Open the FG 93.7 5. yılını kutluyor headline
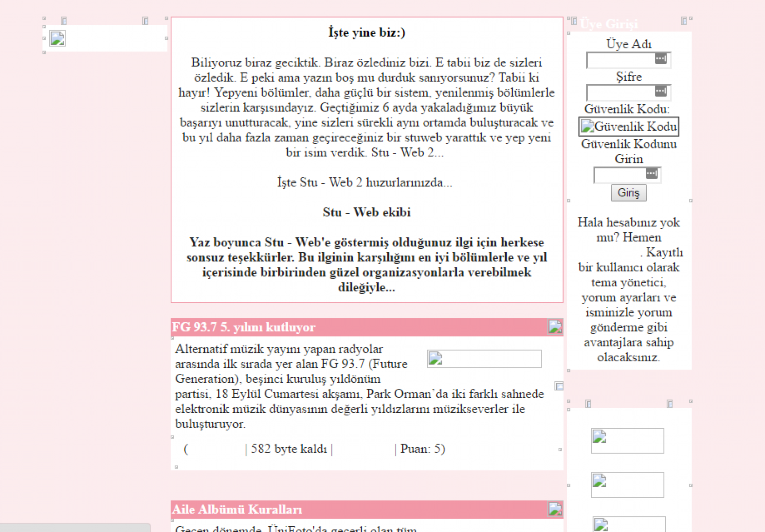This screenshot has height=532, width=765. 243,327
